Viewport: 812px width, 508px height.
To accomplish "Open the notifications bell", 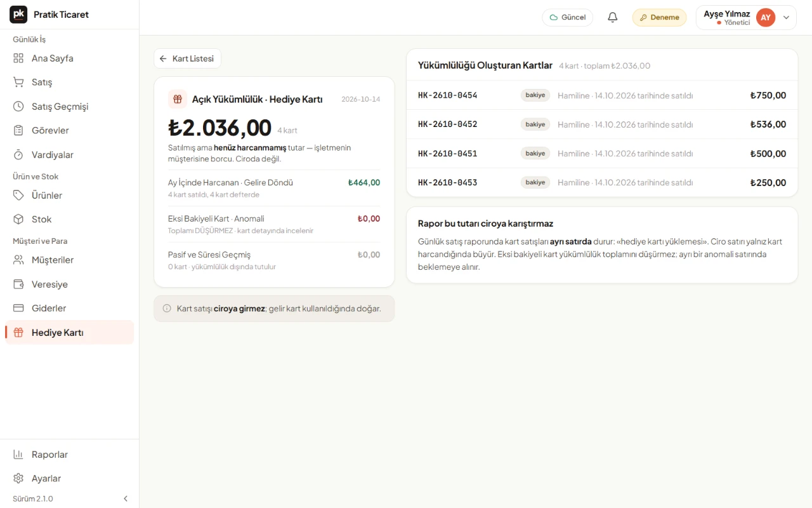I will 613,18.
